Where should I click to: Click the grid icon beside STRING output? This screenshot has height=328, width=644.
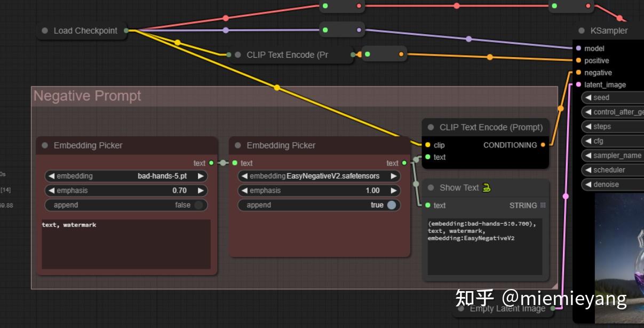[x=542, y=205]
